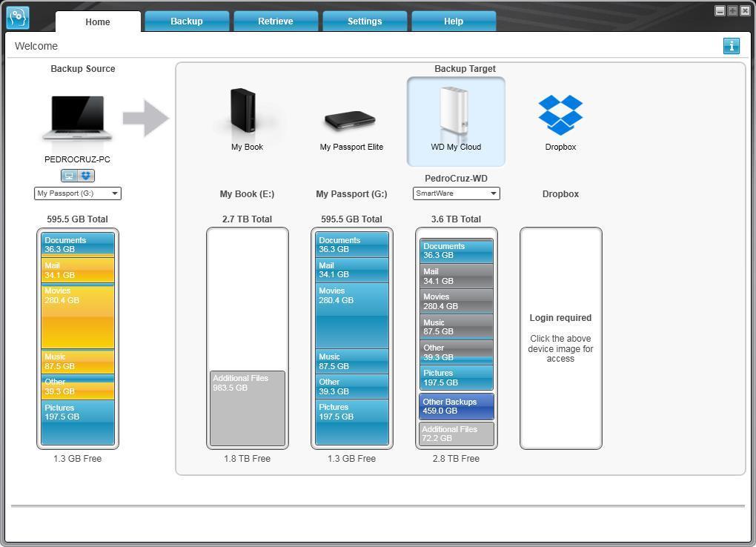Select Pictures 197.5 GB on My Passport
756x547 pixels.
351,422
